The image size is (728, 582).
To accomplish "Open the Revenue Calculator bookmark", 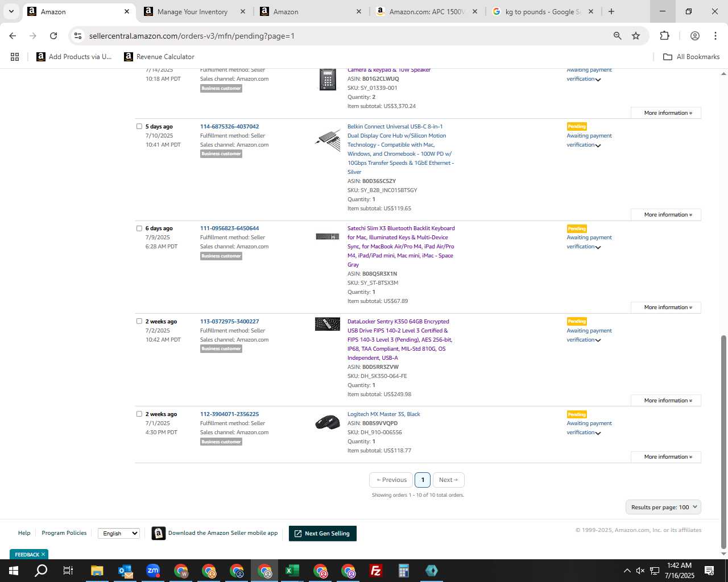I will [159, 57].
